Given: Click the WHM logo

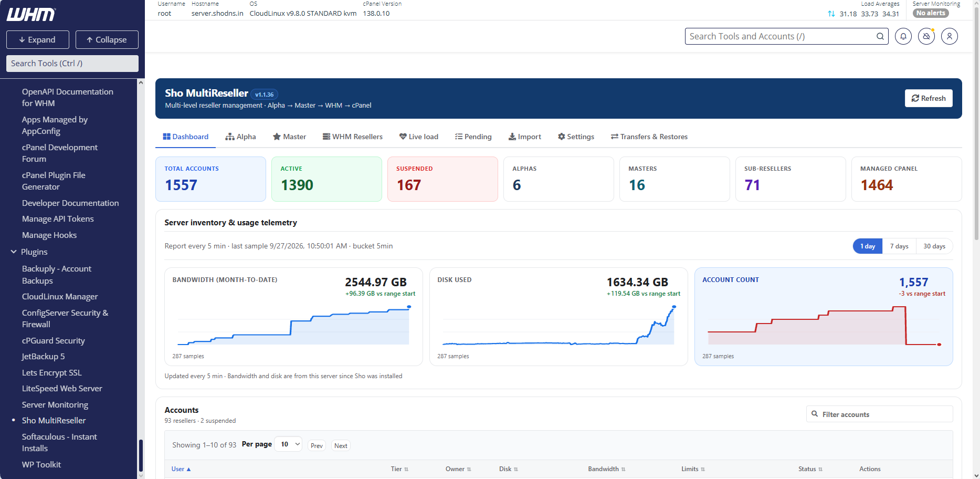Looking at the screenshot, I should (x=31, y=14).
